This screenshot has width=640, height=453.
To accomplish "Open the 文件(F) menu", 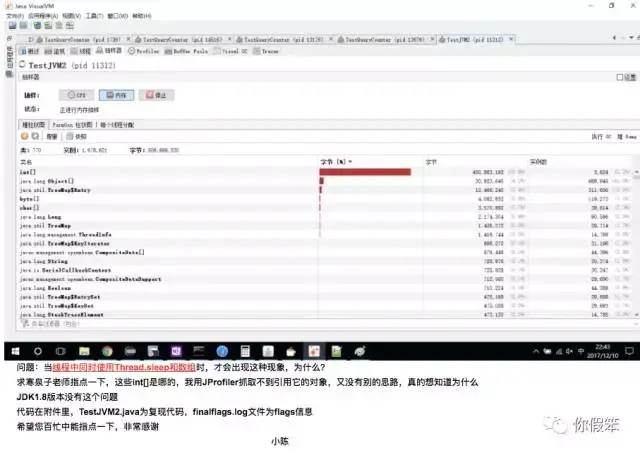I will (x=15, y=16).
